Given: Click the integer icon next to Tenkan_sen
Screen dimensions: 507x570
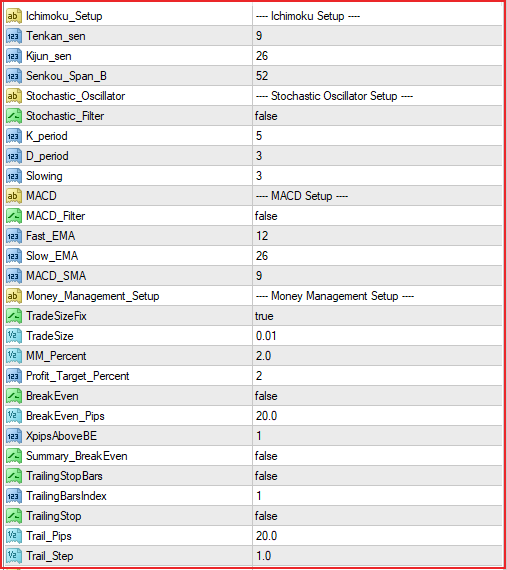Looking at the screenshot, I should (x=14, y=36).
